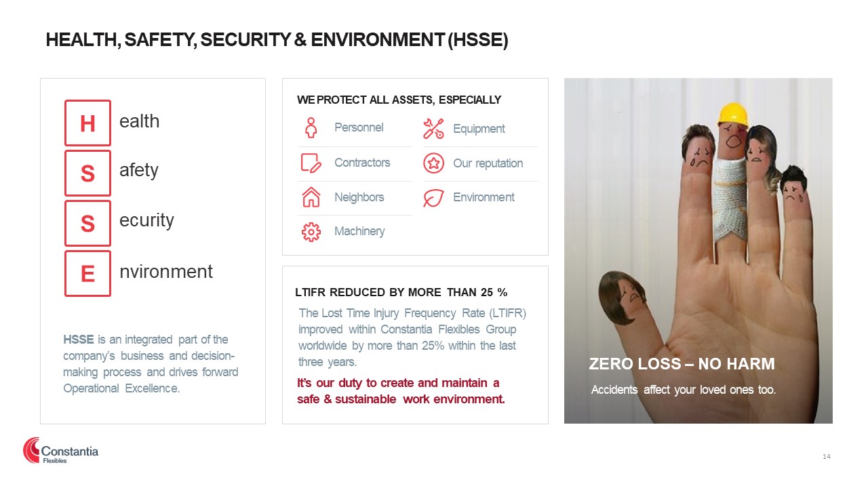868x488 pixels.
Task: Click the Contractors notepad icon
Action: [311, 163]
